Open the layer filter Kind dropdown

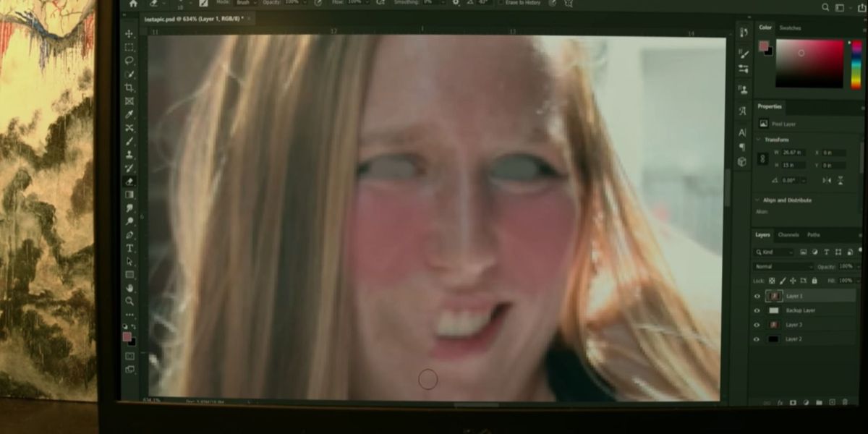(x=774, y=252)
